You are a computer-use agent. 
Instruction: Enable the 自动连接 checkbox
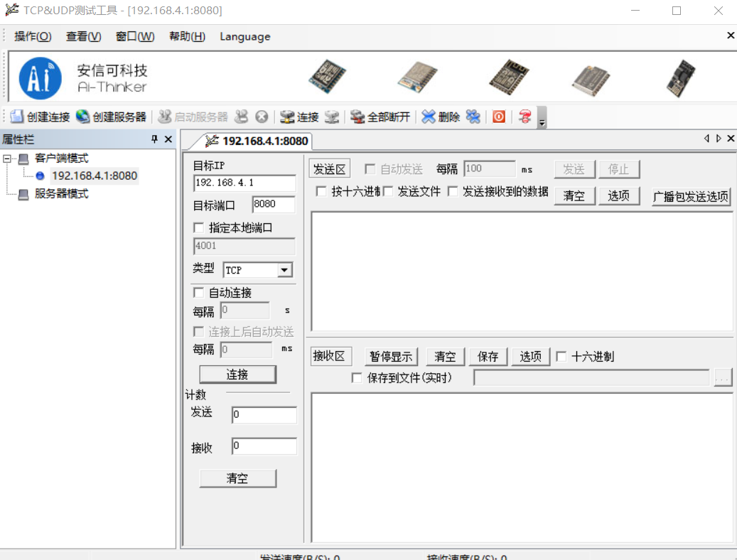coord(199,293)
